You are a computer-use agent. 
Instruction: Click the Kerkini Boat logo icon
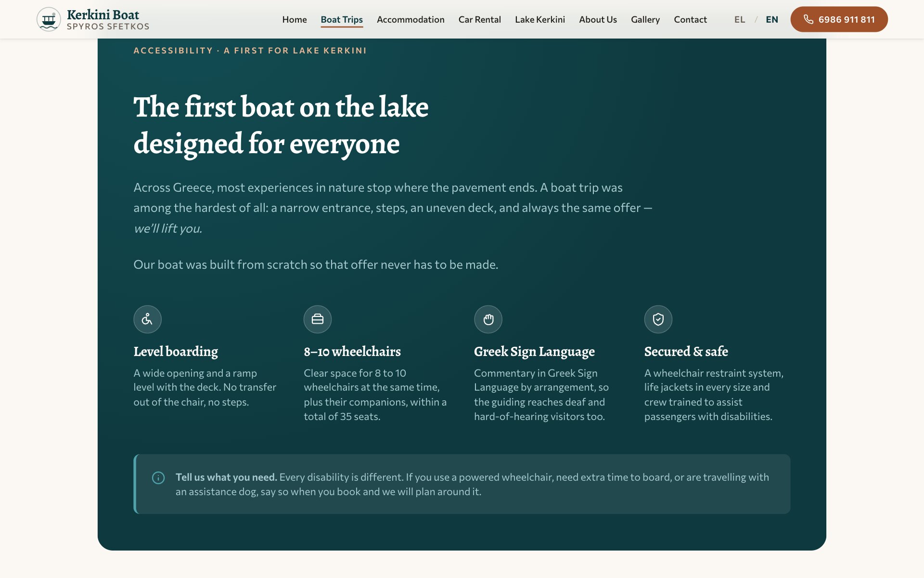point(49,19)
